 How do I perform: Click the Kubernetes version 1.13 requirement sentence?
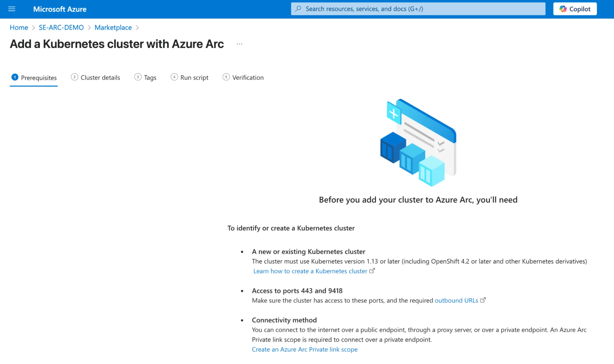[419, 261]
